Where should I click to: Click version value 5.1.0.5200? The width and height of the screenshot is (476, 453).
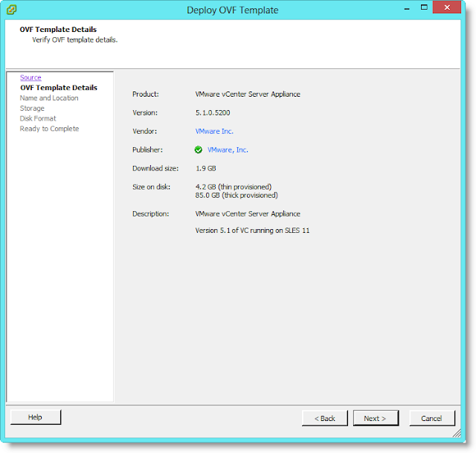pyautogui.click(x=213, y=112)
